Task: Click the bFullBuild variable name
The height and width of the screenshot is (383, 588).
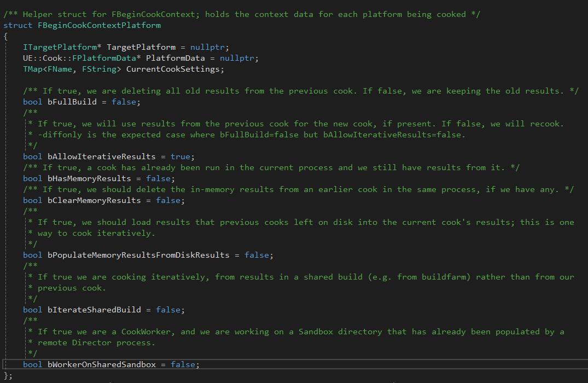Action: click(72, 102)
